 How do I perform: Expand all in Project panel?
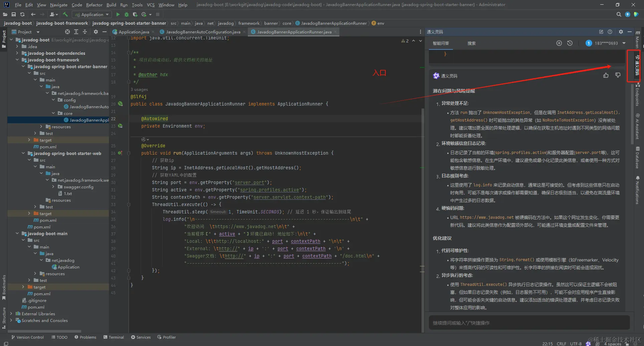point(76,32)
